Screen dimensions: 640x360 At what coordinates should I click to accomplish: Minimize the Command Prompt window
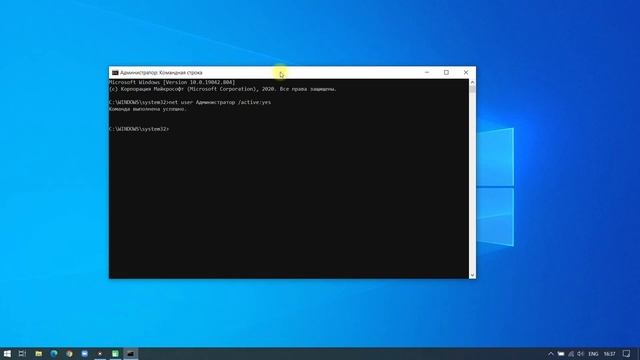pos(427,72)
